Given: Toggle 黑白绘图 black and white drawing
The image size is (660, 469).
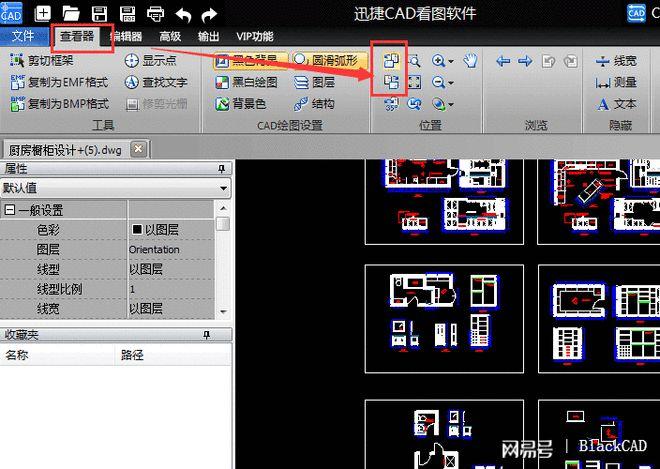Looking at the screenshot, I should (x=247, y=82).
